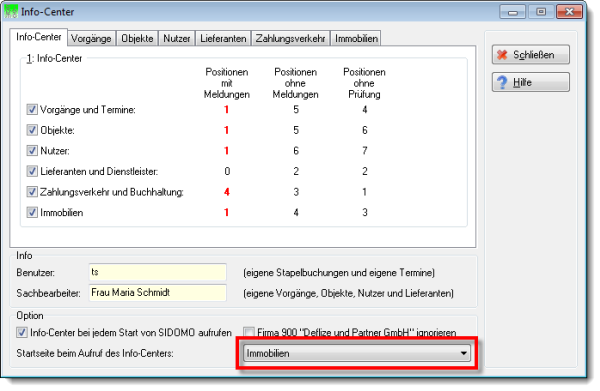Uncheck Vorgänge und Termine checkbox
600x391 pixels.
click(x=32, y=110)
